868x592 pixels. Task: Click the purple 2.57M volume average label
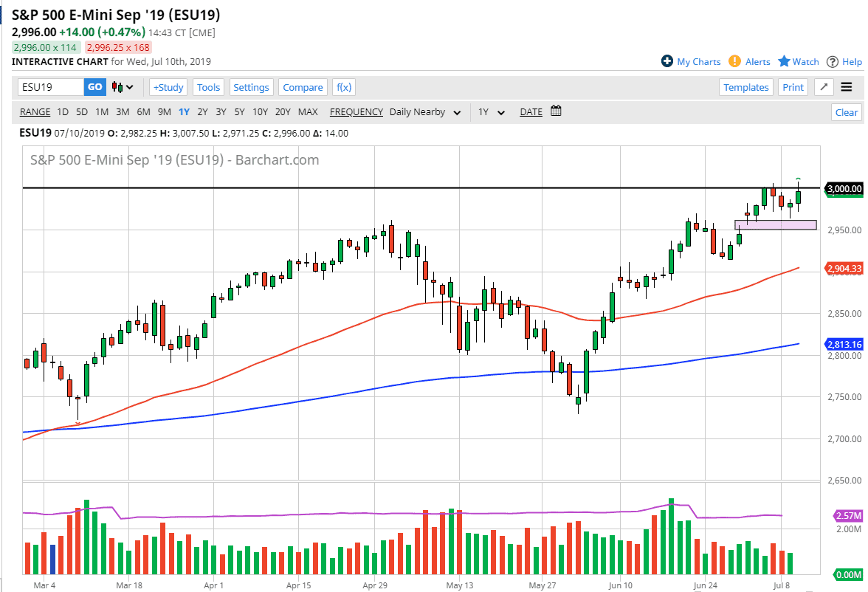point(848,515)
